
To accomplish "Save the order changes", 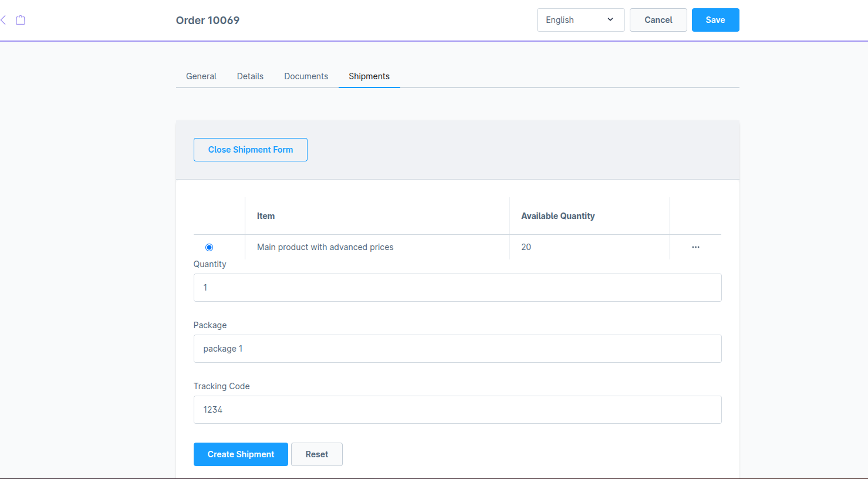I will point(715,20).
